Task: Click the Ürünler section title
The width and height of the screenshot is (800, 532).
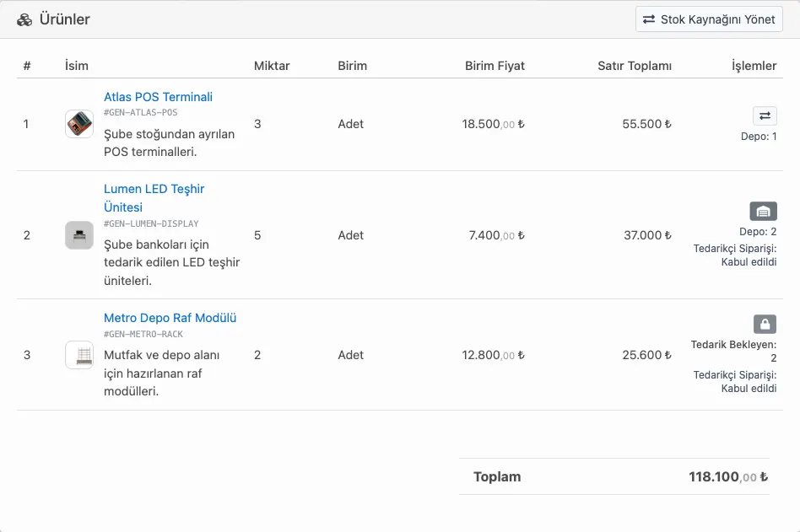Action: coord(64,19)
